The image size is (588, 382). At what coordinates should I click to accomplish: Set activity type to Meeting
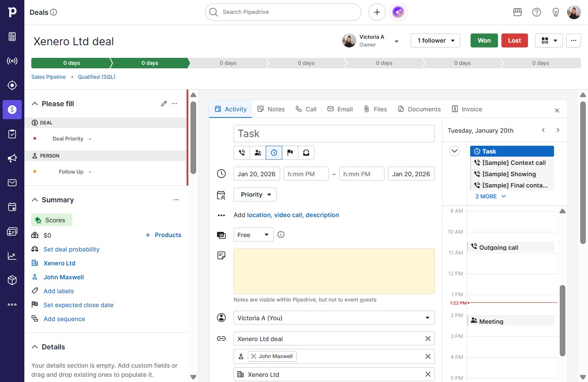[258, 153]
